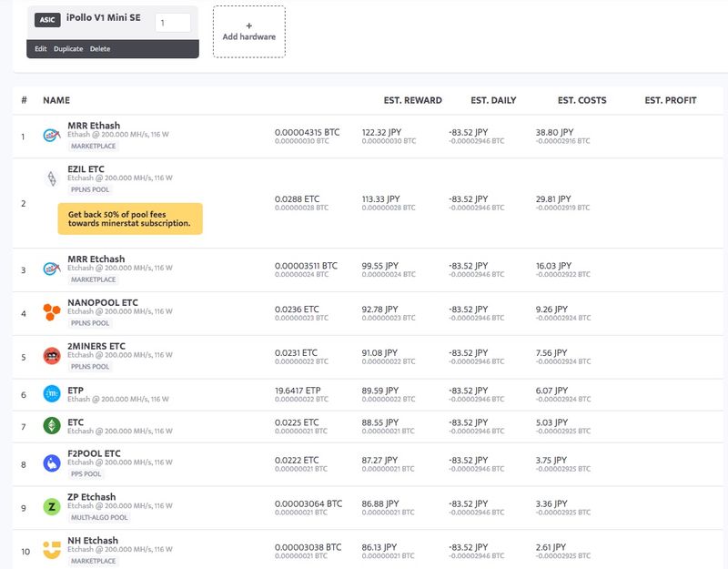Screen dimensions: 728x569
Task: Click the F2Pool ETC icon
Action: click(x=52, y=463)
